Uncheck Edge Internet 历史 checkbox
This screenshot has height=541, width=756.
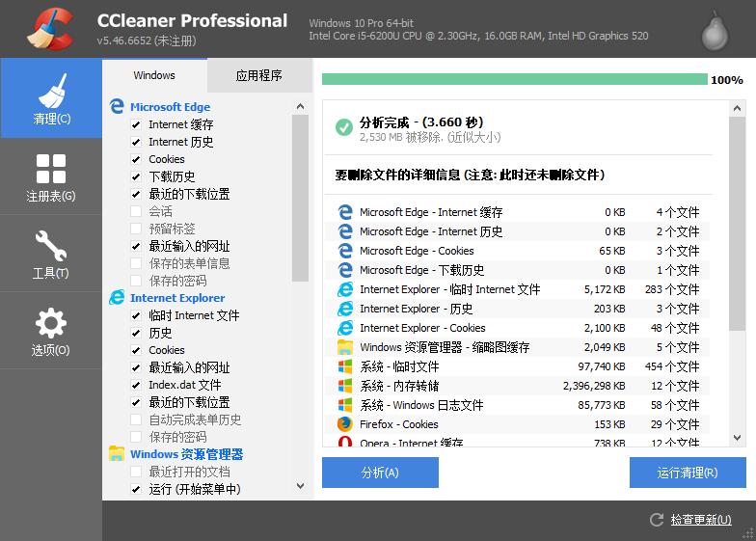[136, 143]
